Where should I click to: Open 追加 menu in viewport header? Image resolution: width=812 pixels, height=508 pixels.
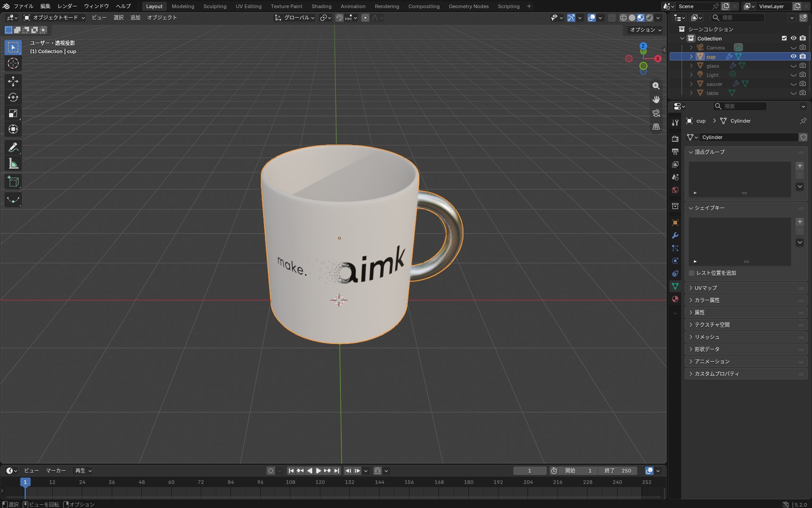[x=135, y=17]
